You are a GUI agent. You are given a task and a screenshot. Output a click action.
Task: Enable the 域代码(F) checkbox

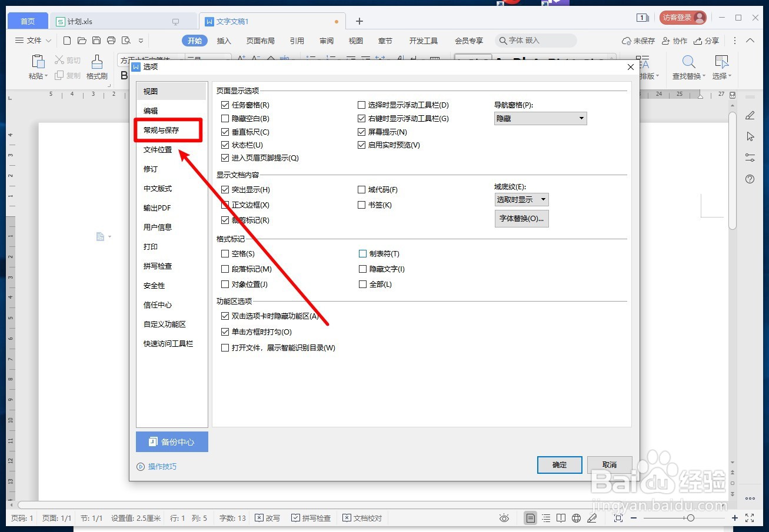362,189
